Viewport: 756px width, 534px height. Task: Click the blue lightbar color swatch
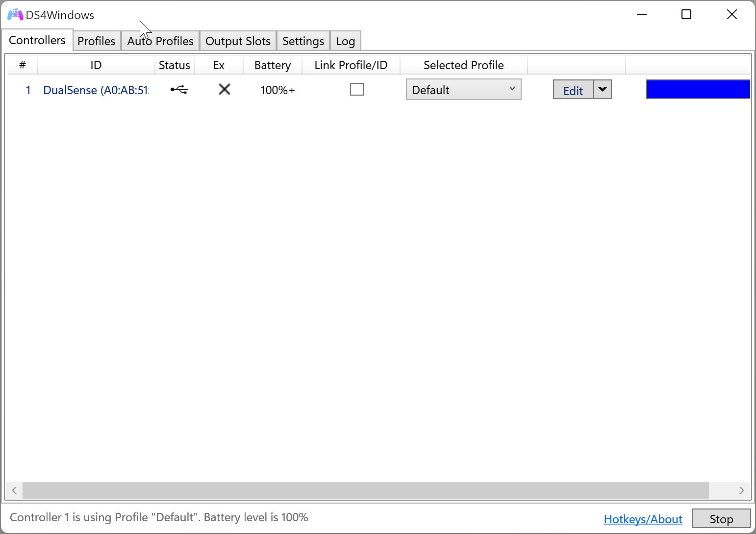pyautogui.click(x=698, y=89)
